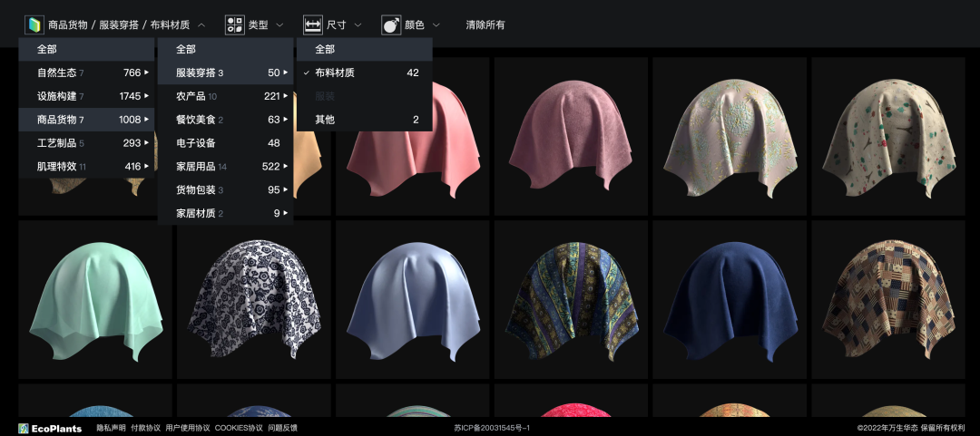The image size is (980, 436).
Task: Open the pale floral embroidered fabric thumbnail
Action: (730, 136)
